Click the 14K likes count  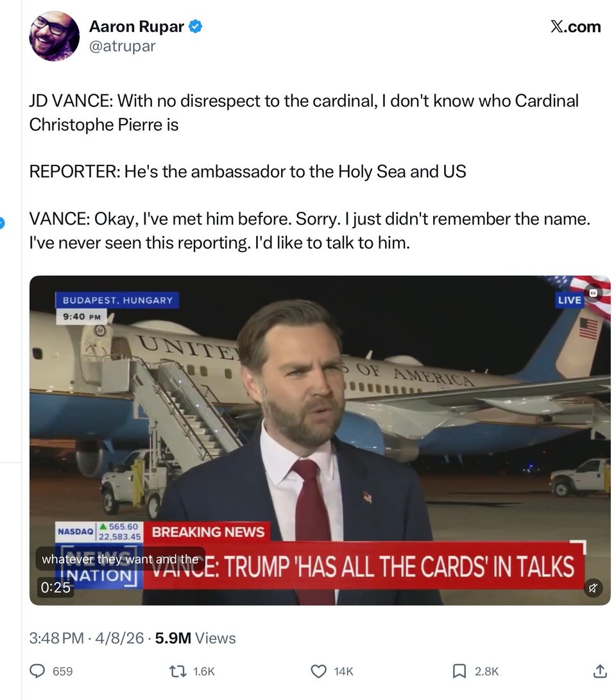click(343, 672)
